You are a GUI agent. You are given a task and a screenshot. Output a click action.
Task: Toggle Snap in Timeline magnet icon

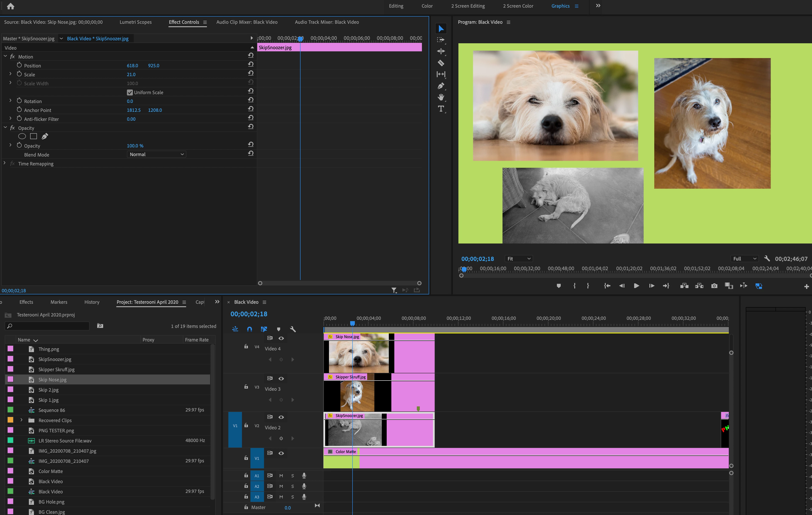tap(250, 329)
